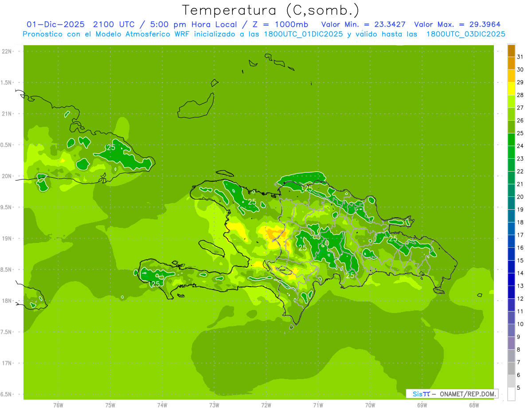Click the teal swatch between 19 and 20
532x411 pixels.
coord(511,203)
